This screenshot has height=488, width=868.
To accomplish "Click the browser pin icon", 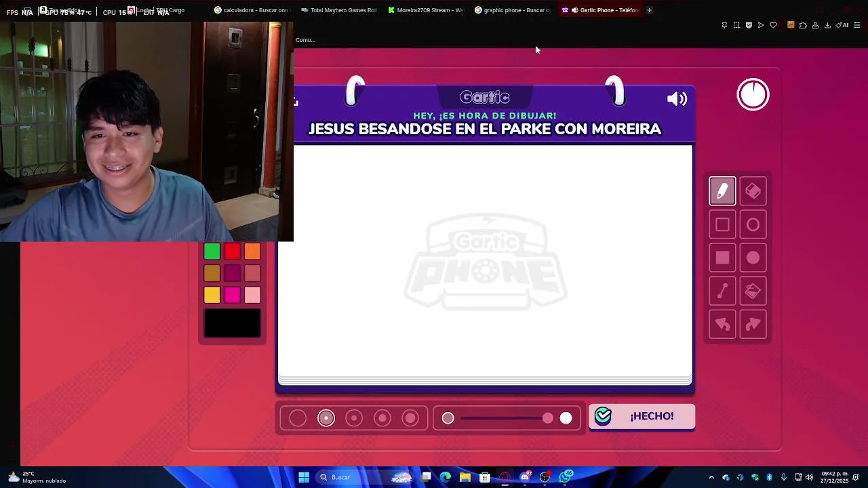I will 724,25.
